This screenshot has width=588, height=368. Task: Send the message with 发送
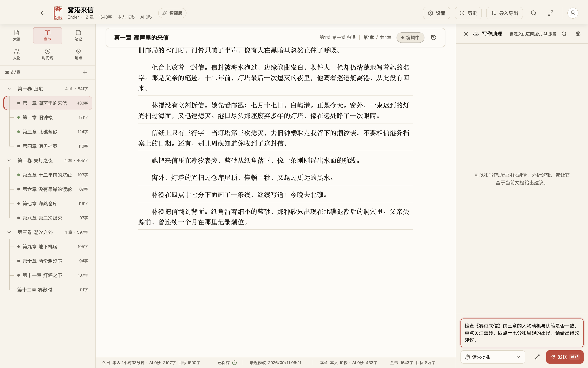click(x=565, y=357)
